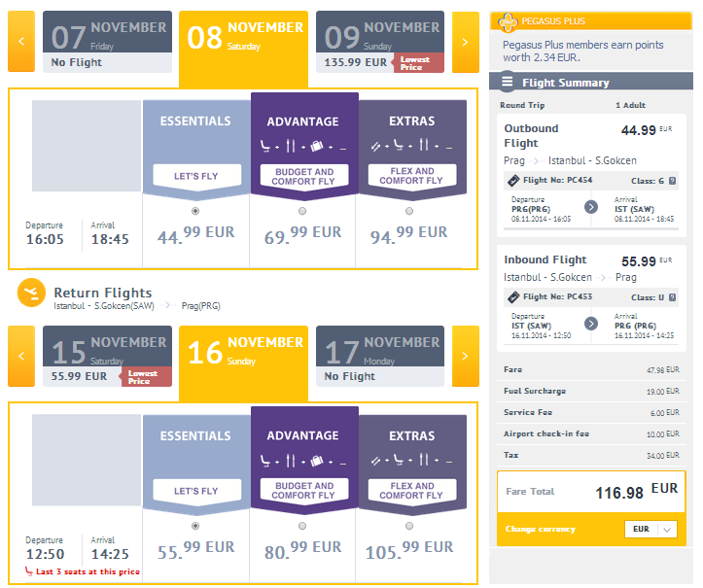703x588 pixels.
Task: Click seat icon in outbound Advantage package
Action: click(265, 146)
